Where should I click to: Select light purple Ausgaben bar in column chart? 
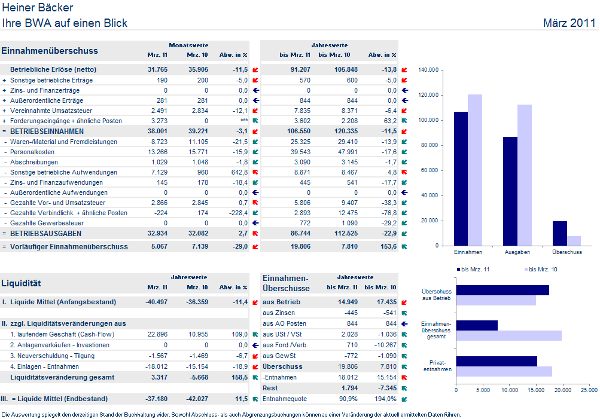[525, 175]
